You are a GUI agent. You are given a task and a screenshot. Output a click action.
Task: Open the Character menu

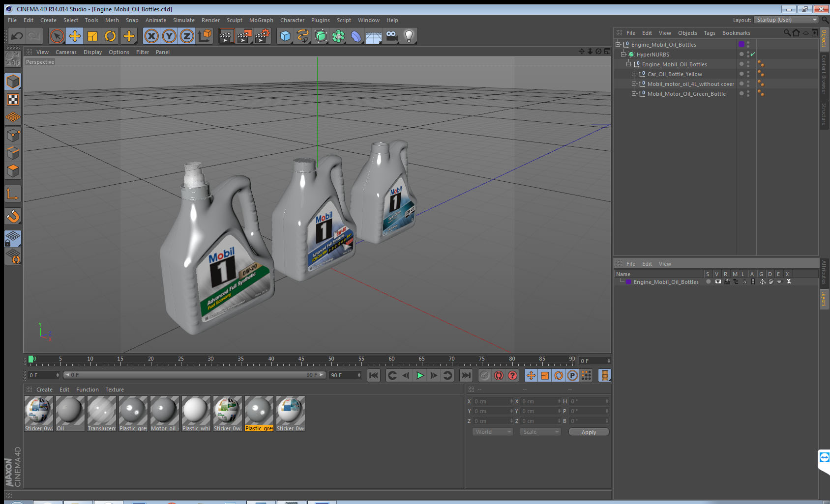pos(292,20)
